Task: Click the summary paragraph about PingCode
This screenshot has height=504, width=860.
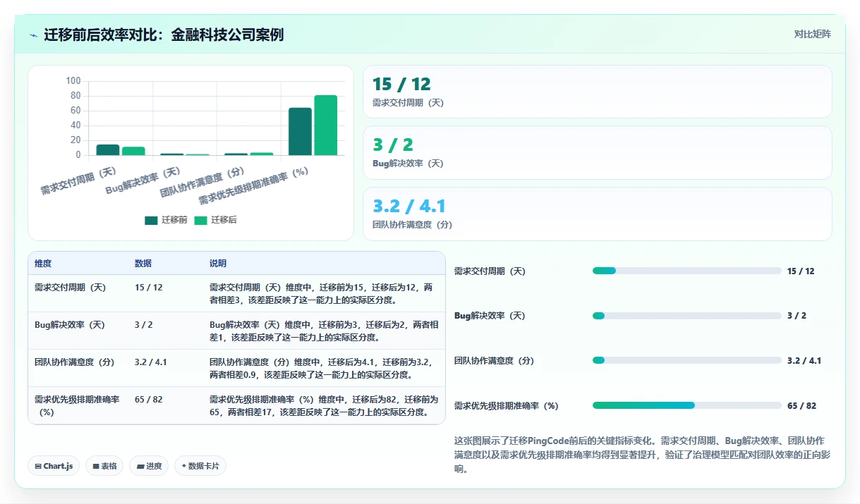Action: (x=643, y=454)
